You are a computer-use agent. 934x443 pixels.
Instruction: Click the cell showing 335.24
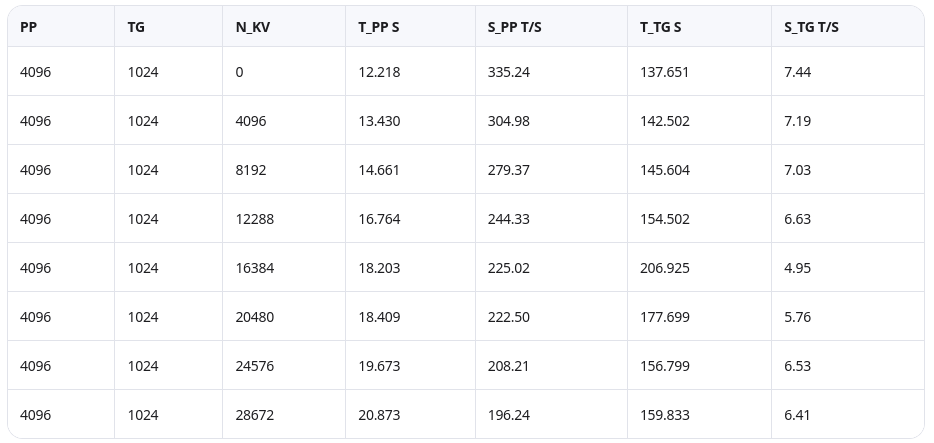[x=509, y=72]
